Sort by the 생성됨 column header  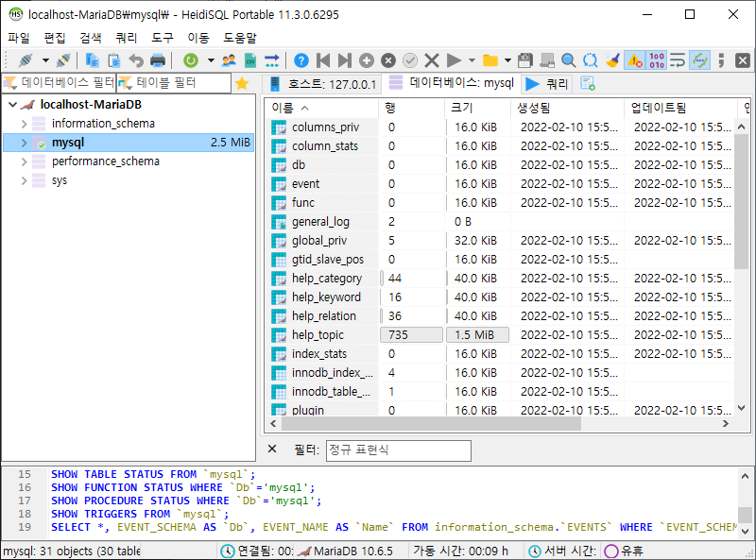point(567,108)
